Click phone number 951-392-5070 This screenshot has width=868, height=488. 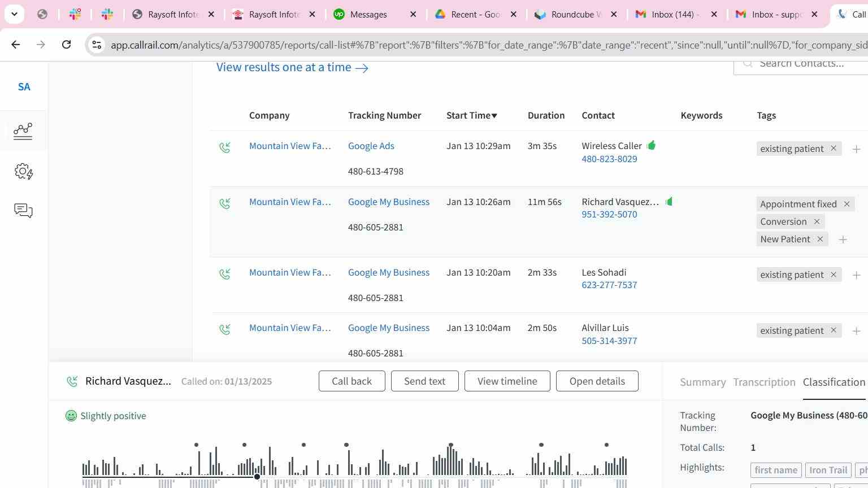coord(610,214)
